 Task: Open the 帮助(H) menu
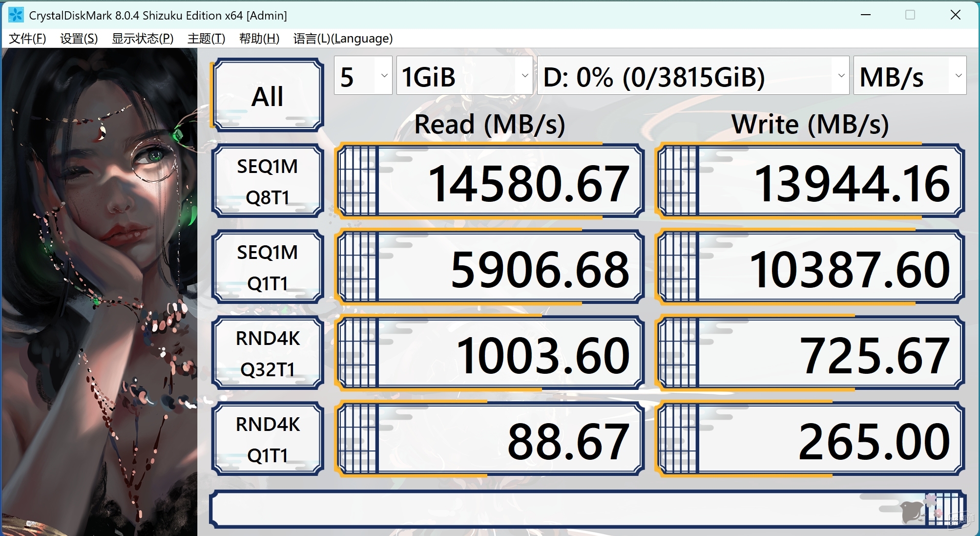[x=259, y=39]
